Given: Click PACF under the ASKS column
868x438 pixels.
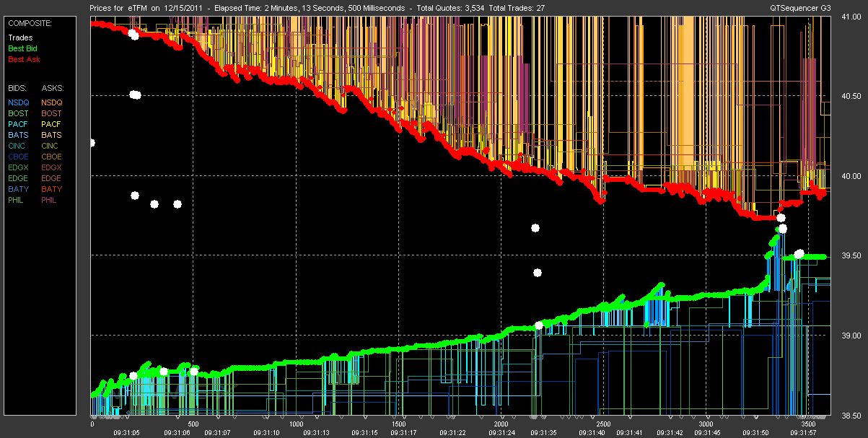Looking at the screenshot, I should click(52, 124).
